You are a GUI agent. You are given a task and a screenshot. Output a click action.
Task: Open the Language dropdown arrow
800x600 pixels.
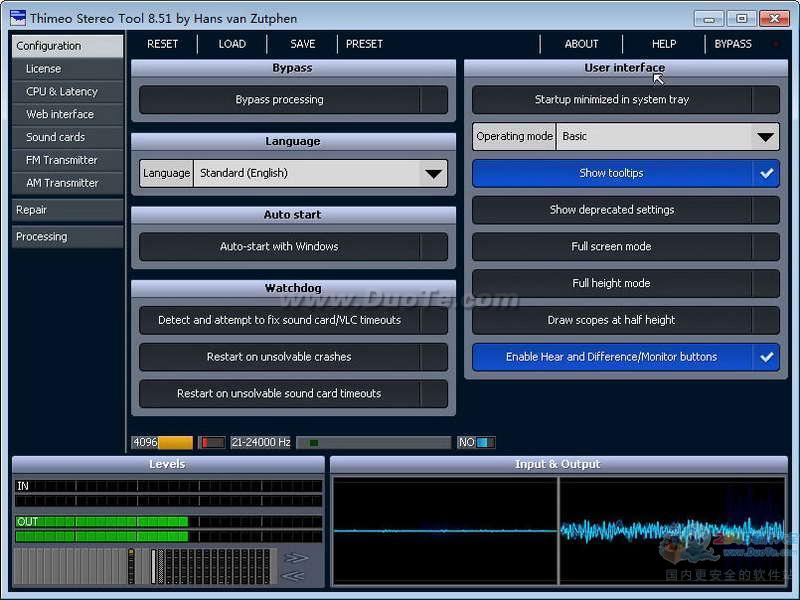pyautogui.click(x=434, y=173)
